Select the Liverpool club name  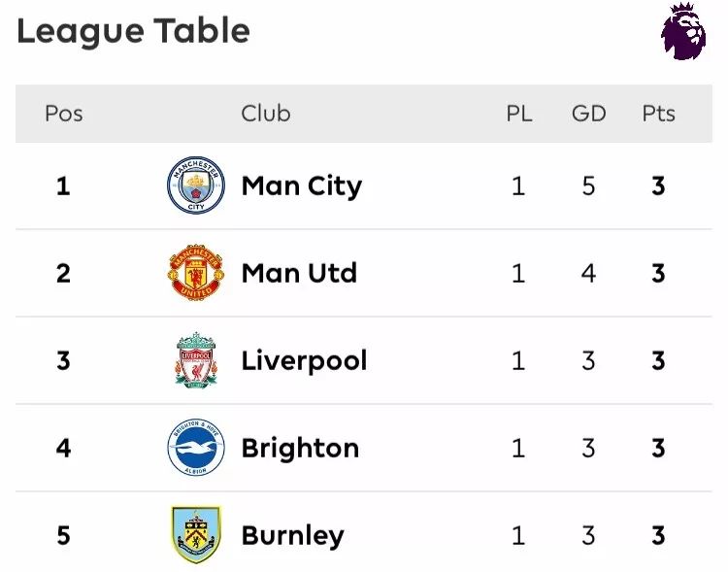tap(304, 360)
